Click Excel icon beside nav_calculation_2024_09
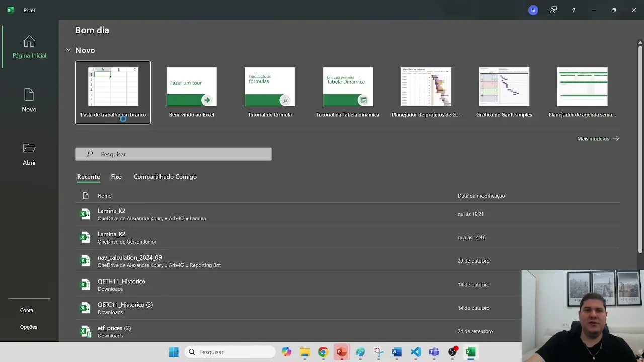The image size is (644, 362). [86, 261]
